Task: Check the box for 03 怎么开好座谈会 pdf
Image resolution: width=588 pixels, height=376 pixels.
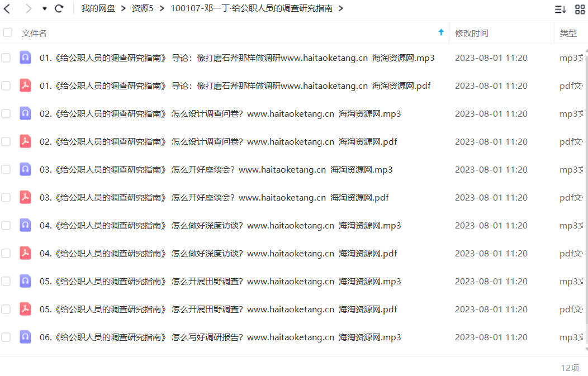Action: 6,198
